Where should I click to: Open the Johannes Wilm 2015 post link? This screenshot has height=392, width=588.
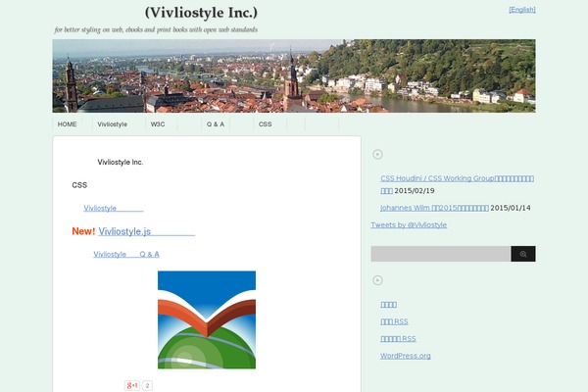click(x=434, y=208)
